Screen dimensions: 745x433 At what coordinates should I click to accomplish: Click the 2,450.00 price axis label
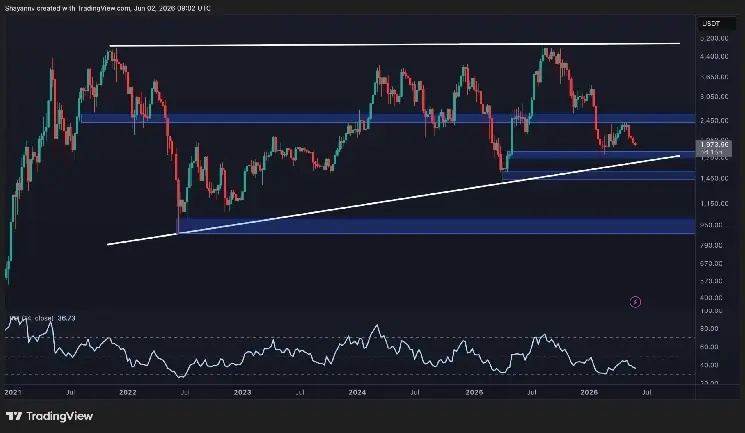[714, 121]
